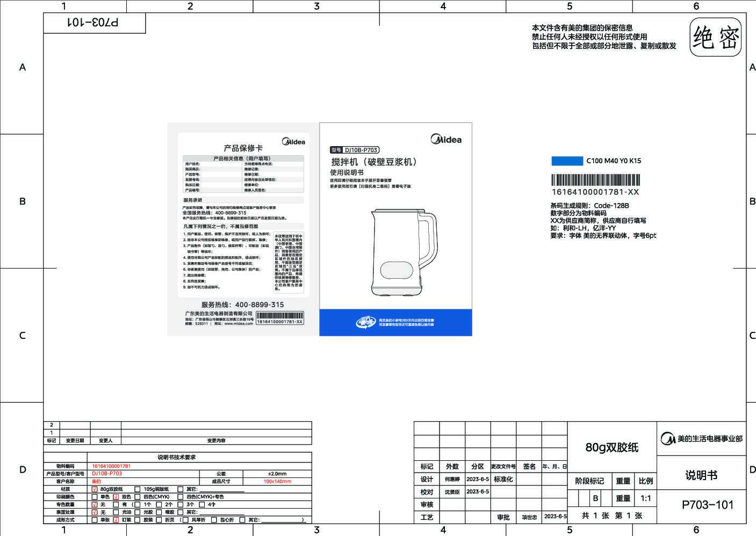Check the 包心折 fold checkbox

click(x=214, y=519)
